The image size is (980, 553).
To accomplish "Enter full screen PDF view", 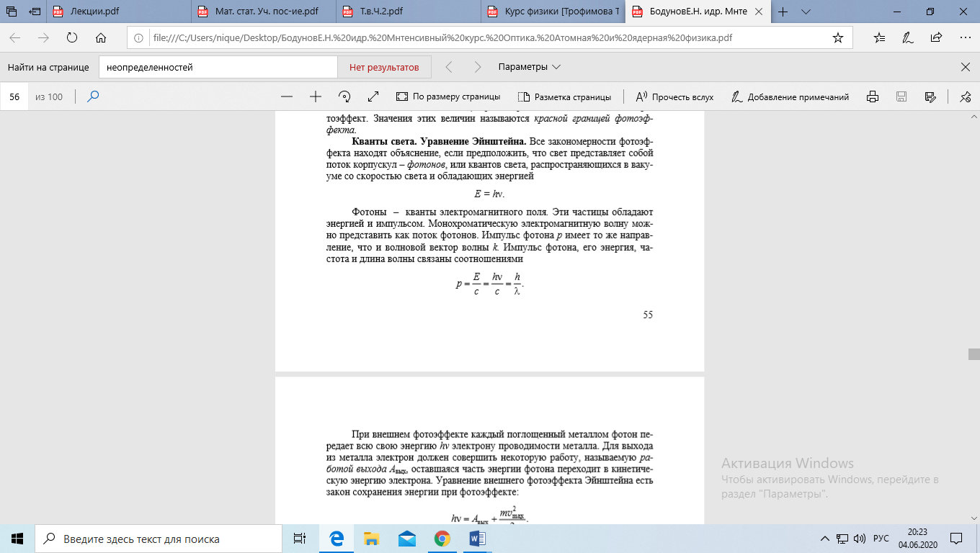I will pyautogui.click(x=373, y=96).
